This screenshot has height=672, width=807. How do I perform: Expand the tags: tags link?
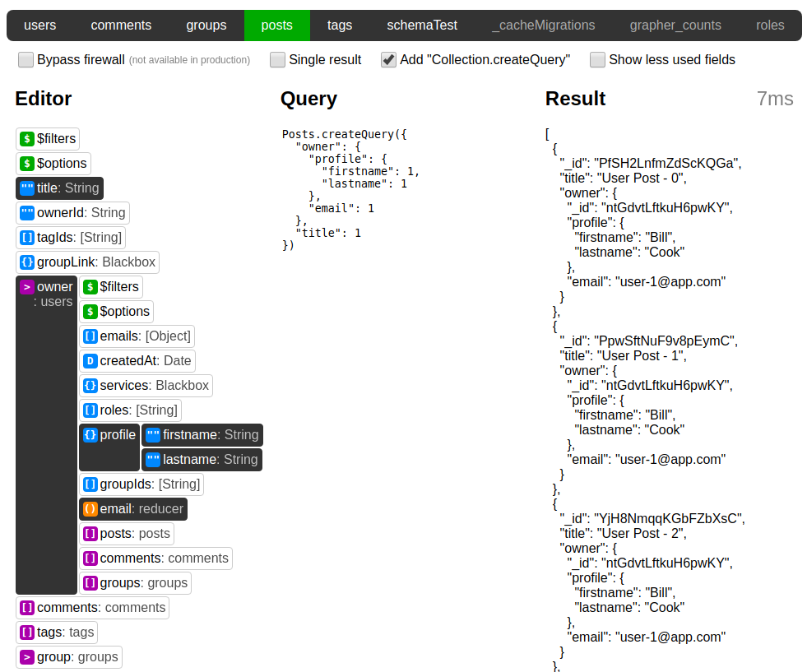click(x=57, y=633)
